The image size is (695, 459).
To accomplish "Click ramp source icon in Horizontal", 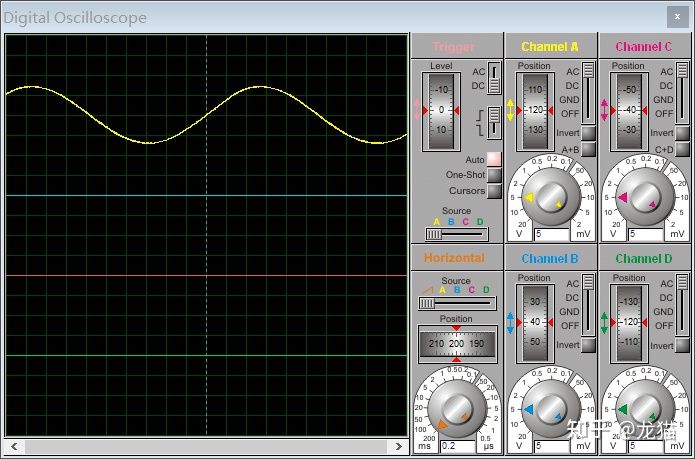I will coord(428,290).
